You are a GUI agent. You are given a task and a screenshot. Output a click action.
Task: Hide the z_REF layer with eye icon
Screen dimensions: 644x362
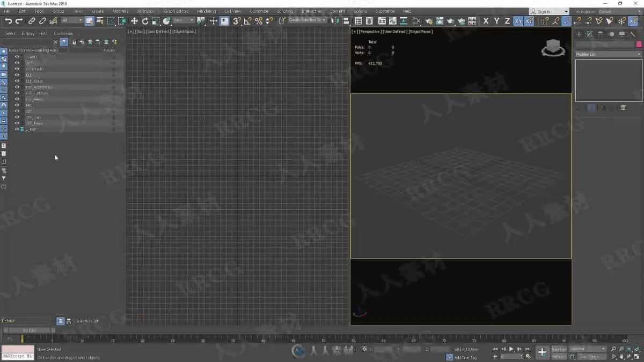(17, 129)
